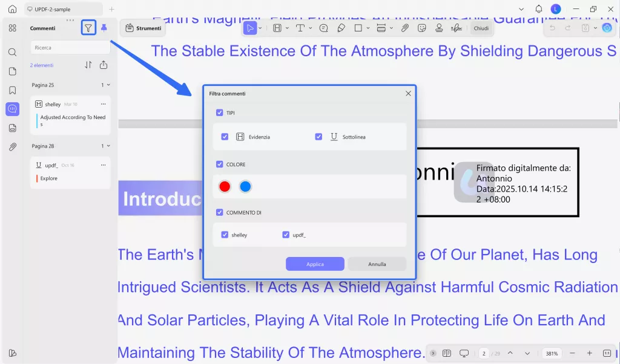Viewport: 620px width, 364px height.
Task: Open the selection tool dropdown arrow
Action: (260, 28)
